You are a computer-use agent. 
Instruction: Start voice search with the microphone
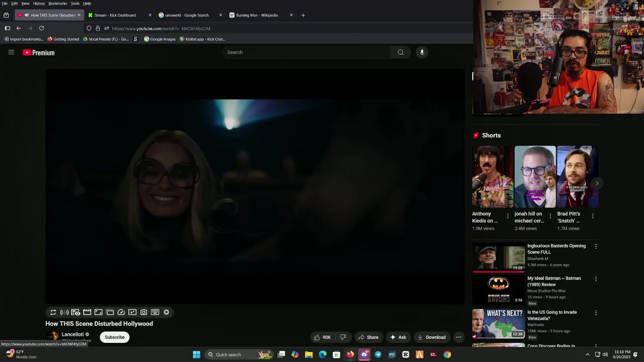pos(422,52)
